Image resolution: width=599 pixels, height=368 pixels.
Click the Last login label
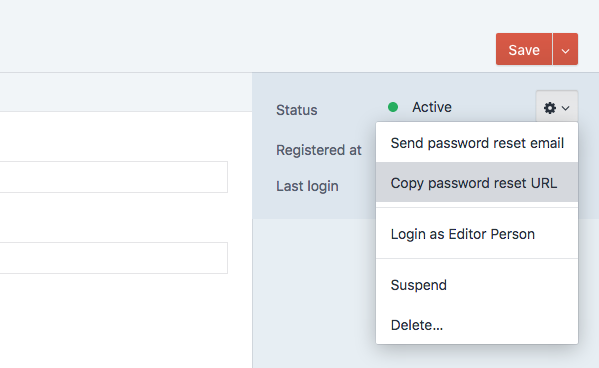click(307, 186)
